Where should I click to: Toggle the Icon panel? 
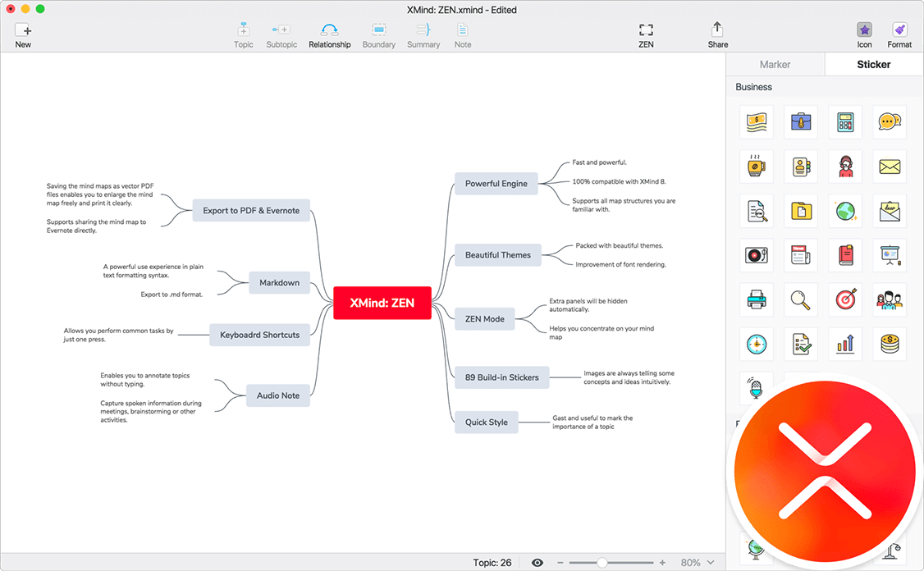coord(864,35)
